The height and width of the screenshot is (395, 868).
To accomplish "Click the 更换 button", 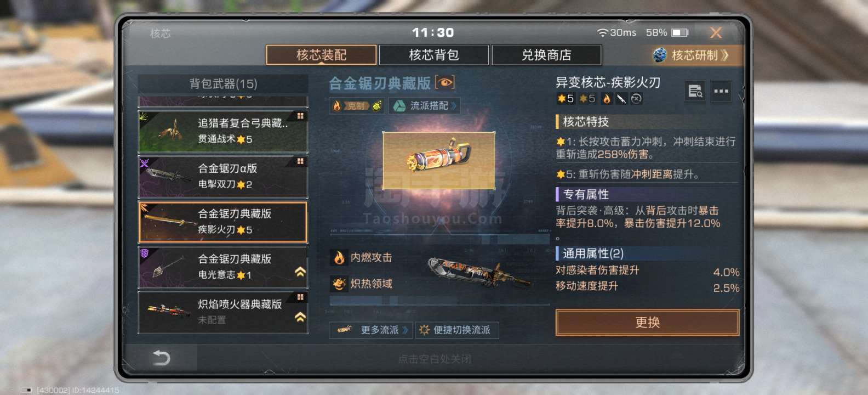I will tap(647, 322).
